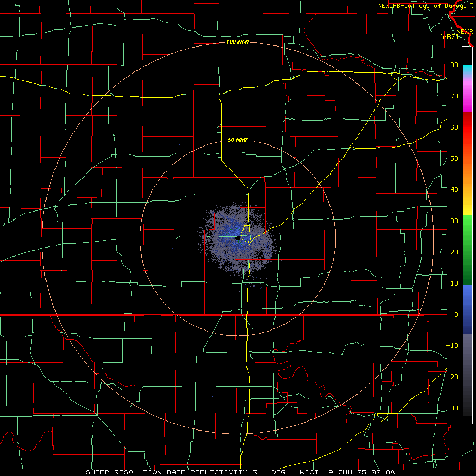Screen dimensions: 476x476
Task: Click the -30 value on the dBZ scale
Action: pyautogui.click(x=452, y=408)
